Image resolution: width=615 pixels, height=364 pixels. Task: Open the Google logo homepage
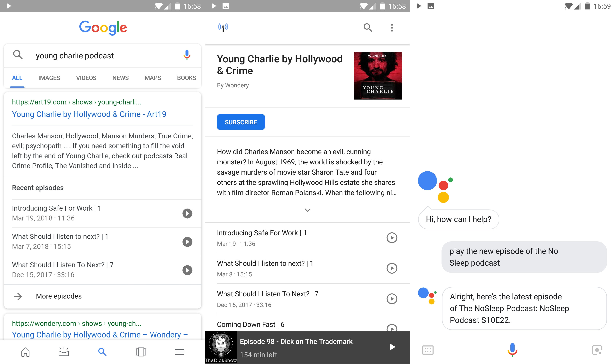(103, 28)
